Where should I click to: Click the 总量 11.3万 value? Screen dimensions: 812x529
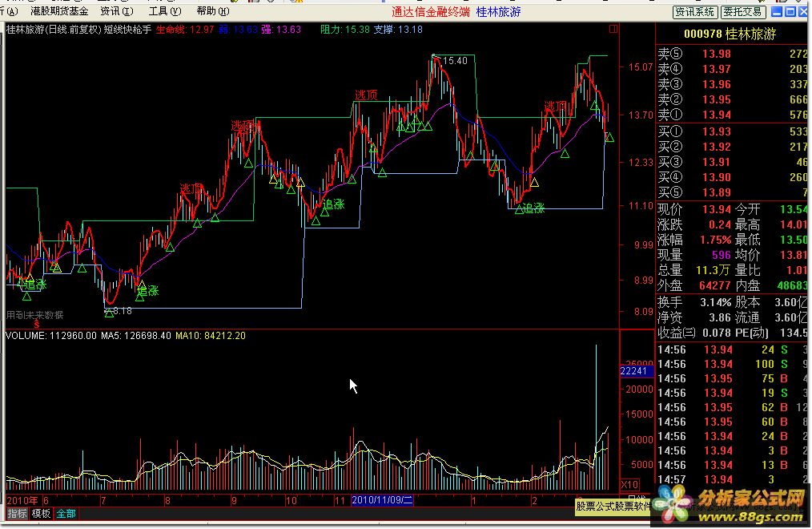point(713,270)
